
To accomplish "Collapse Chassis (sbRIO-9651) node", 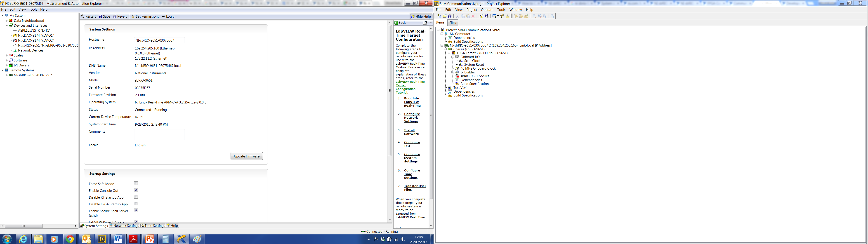I will coord(446,49).
